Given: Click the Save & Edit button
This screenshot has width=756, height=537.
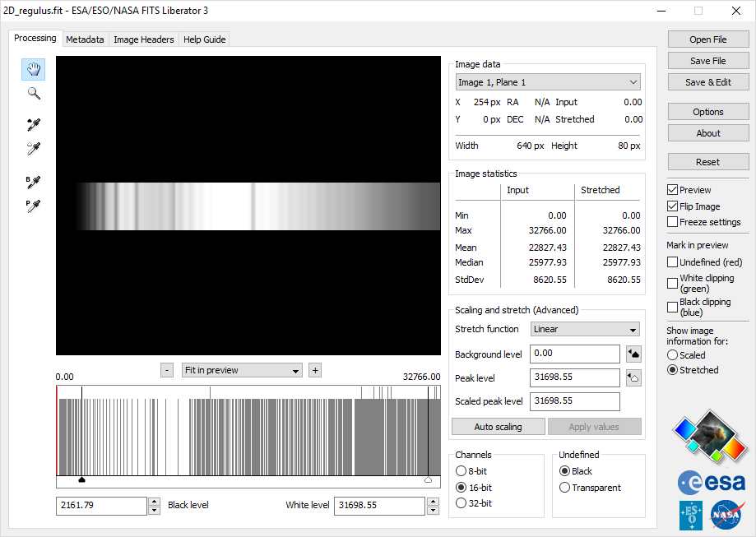Looking at the screenshot, I should [x=707, y=82].
